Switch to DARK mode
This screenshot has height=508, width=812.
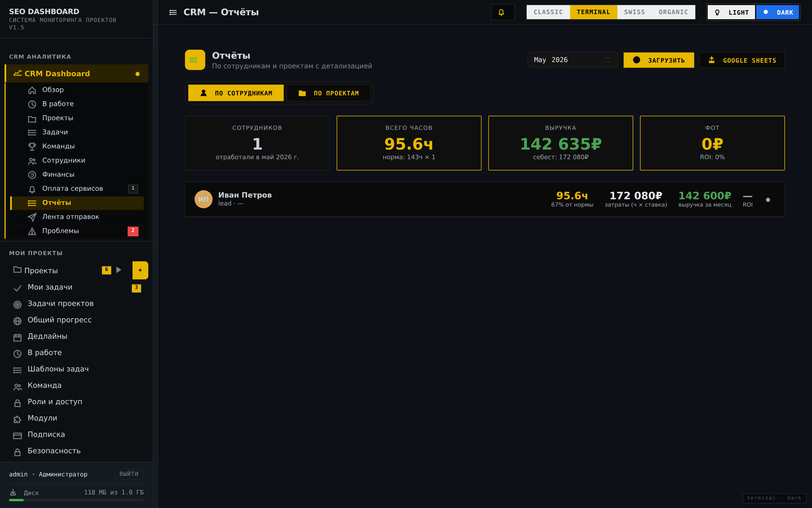[x=777, y=12]
